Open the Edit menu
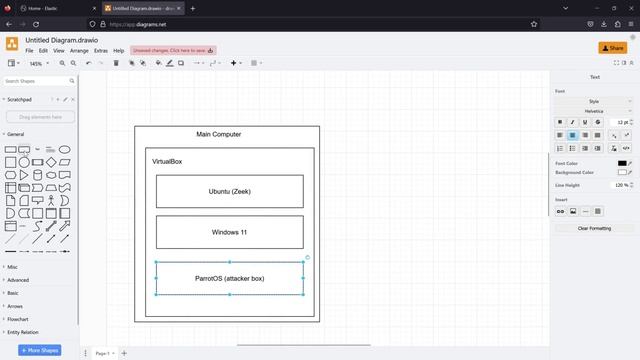Image resolution: width=640 pixels, height=360 pixels. point(43,51)
